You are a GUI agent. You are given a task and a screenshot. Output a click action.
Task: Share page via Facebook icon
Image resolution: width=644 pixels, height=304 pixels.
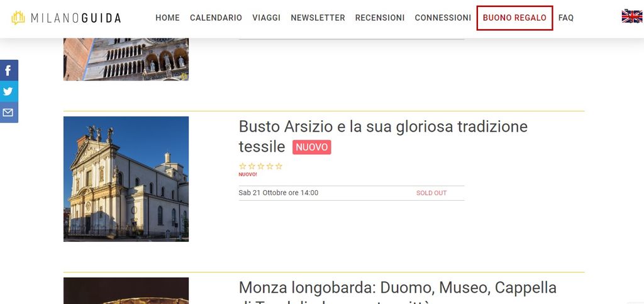pos(8,70)
